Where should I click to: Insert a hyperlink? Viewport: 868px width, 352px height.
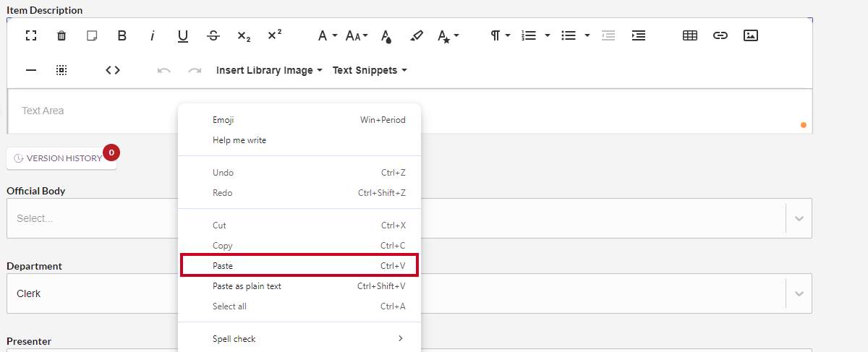[x=720, y=35]
